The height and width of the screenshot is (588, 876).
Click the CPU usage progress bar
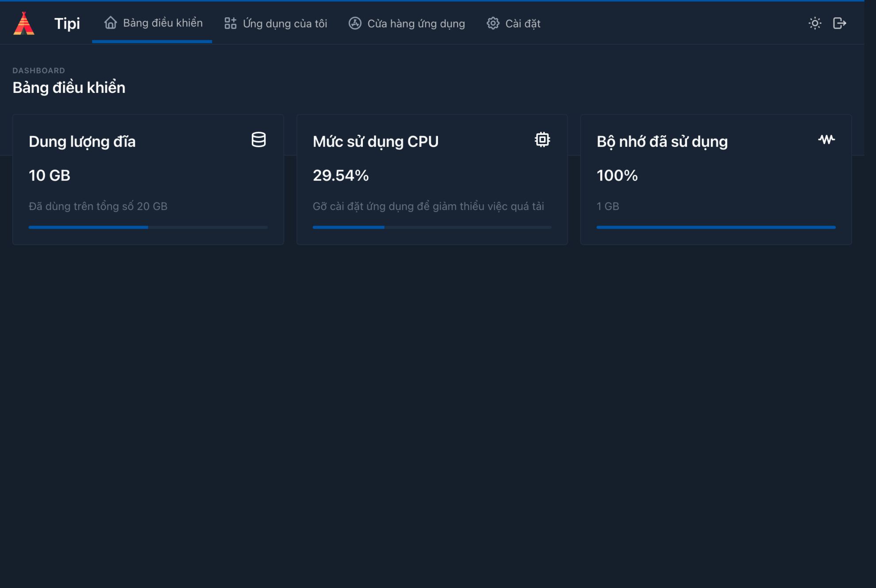432,227
